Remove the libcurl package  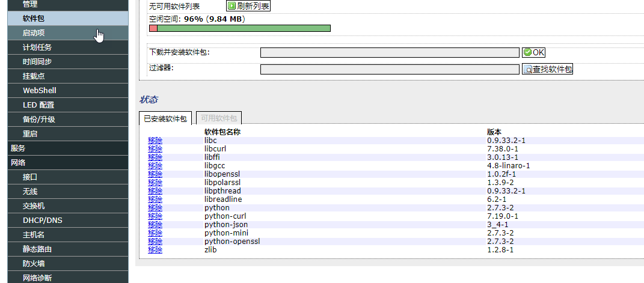tap(155, 149)
